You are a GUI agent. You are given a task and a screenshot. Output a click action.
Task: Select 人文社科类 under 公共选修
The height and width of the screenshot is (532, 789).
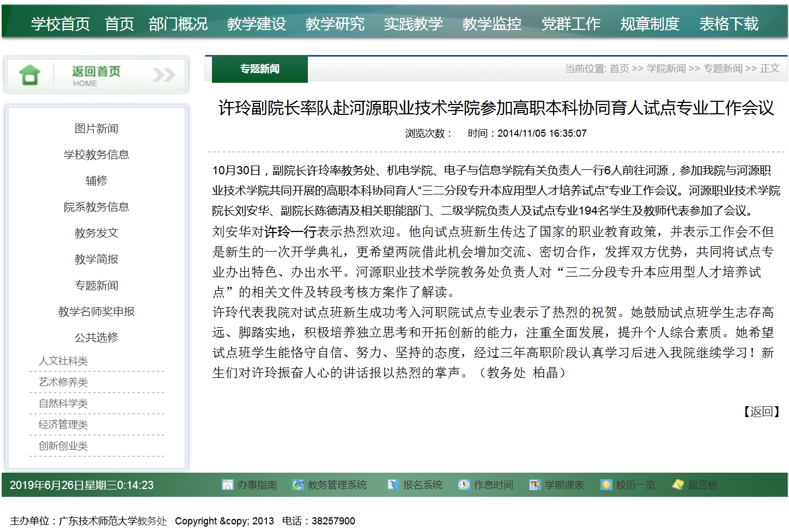click(63, 361)
